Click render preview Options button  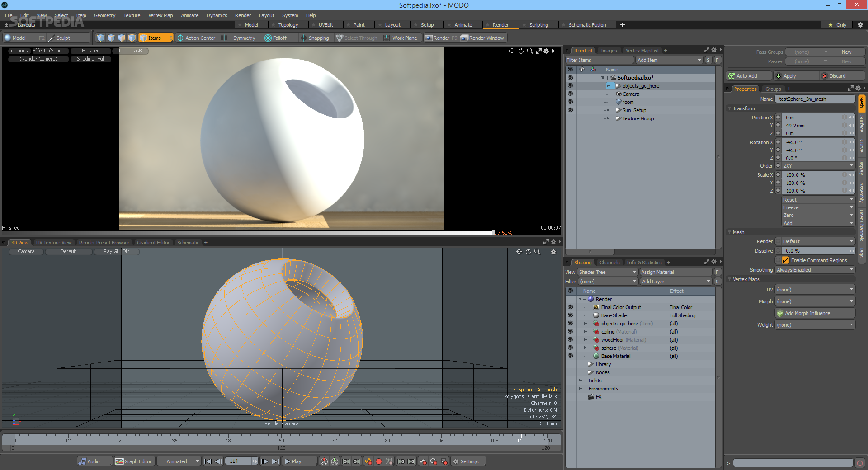pyautogui.click(x=19, y=51)
